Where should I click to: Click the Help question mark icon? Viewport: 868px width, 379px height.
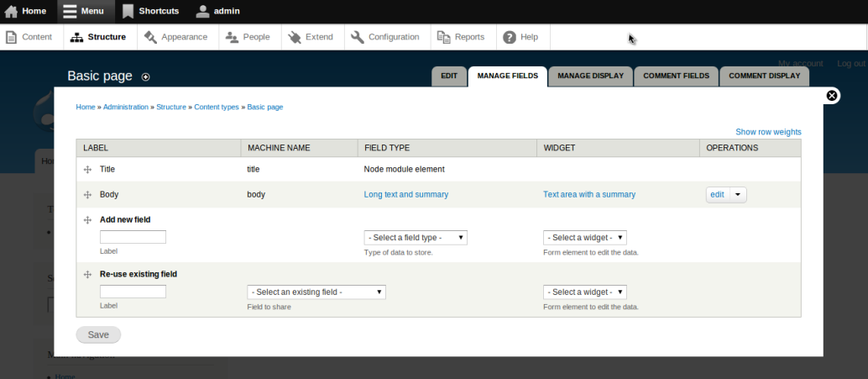click(x=510, y=37)
